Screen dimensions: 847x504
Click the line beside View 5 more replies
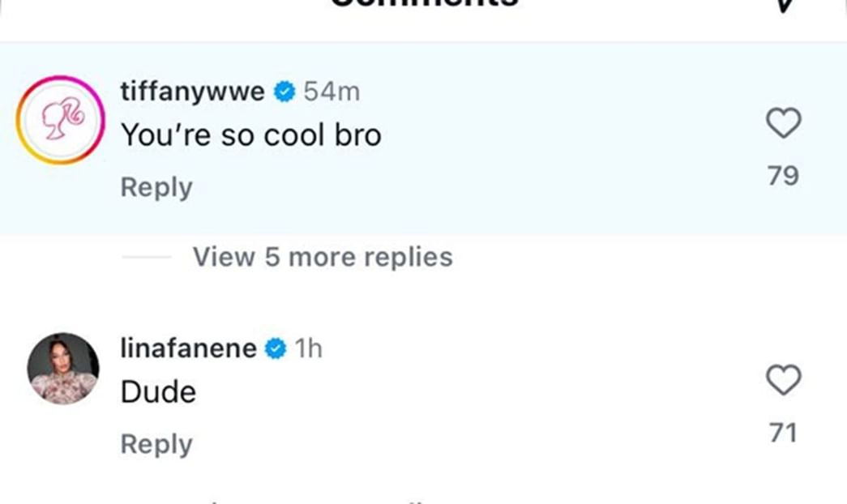pyautogui.click(x=147, y=258)
